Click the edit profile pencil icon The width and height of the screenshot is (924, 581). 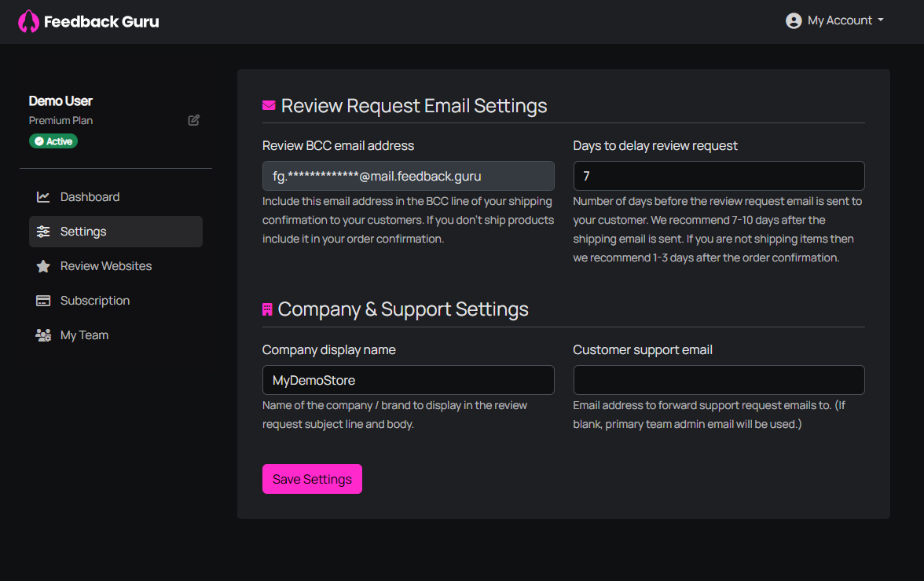[x=194, y=120]
